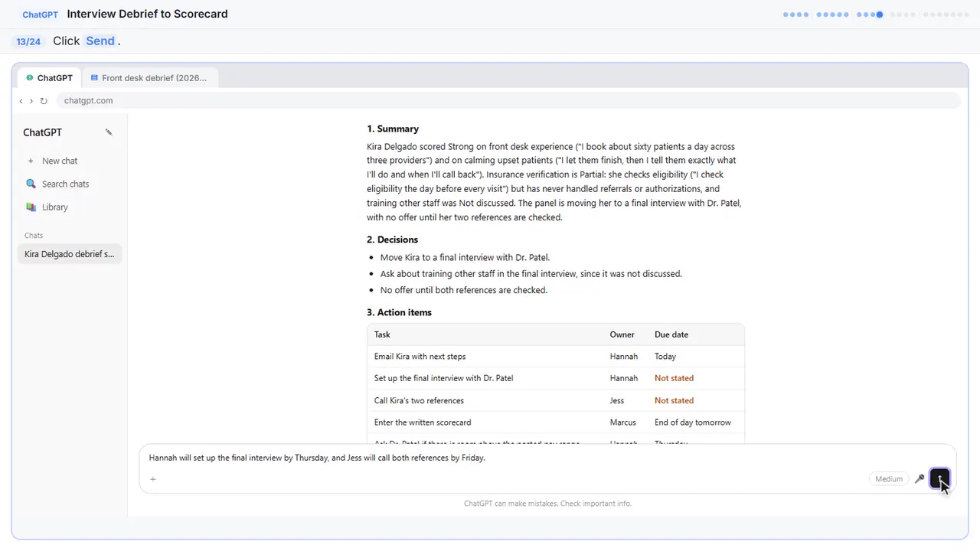Click the chatgpt.com address bar
Viewport: 980px width, 551px height.
click(x=508, y=101)
